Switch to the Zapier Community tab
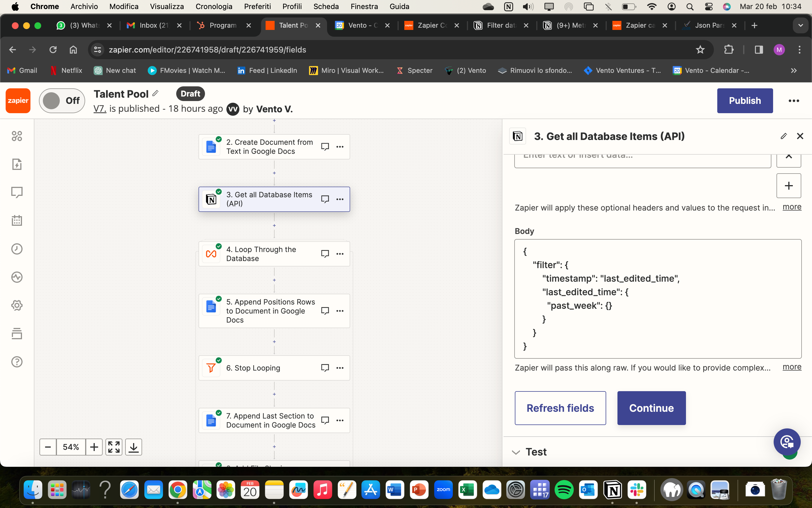The height and width of the screenshot is (508, 812). 431,25
